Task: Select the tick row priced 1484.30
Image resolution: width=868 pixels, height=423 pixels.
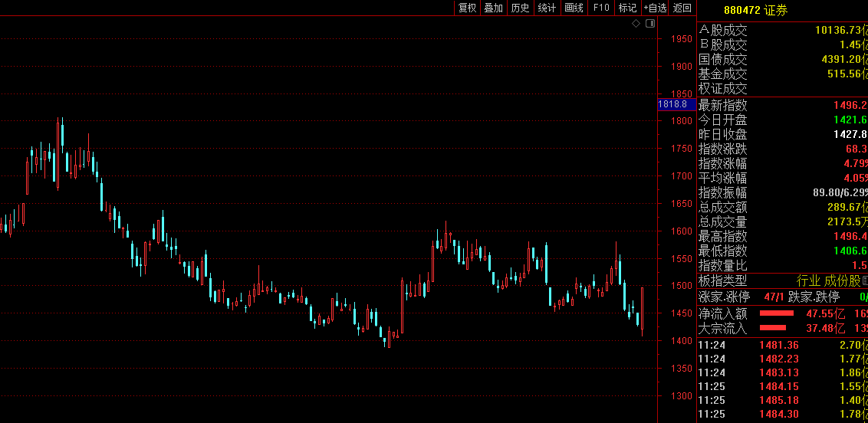Action: [x=783, y=414]
